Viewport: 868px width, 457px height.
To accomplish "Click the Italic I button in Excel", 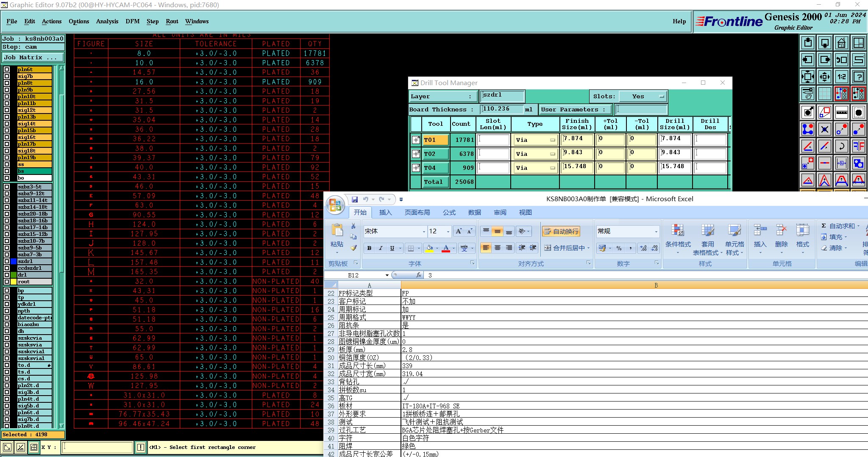I will coord(381,248).
